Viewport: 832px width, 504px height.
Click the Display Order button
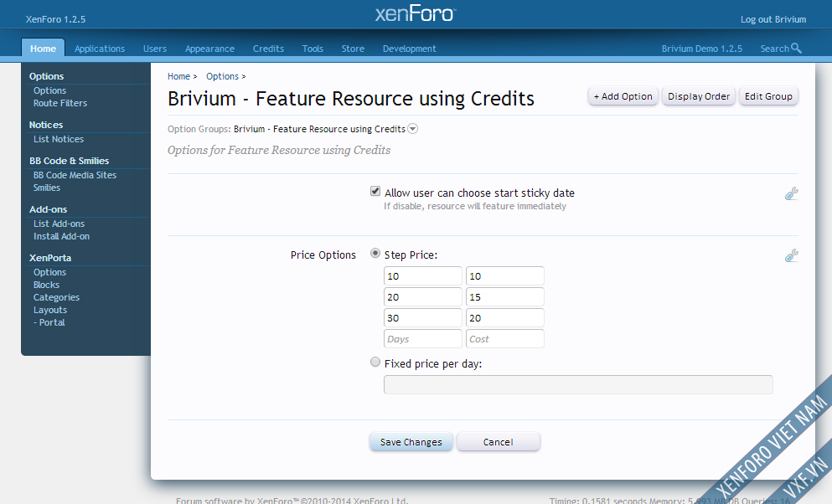(698, 96)
